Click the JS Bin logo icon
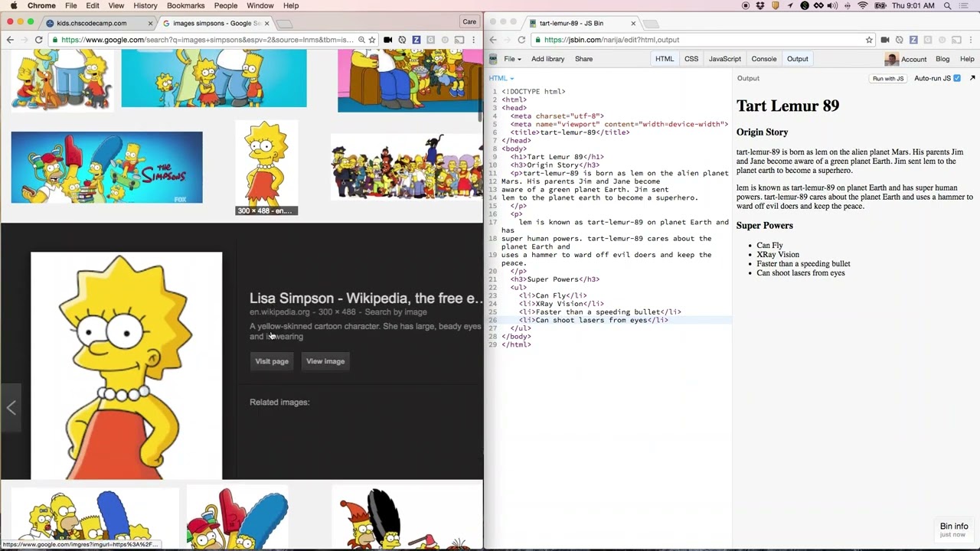 pyautogui.click(x=493, y=59)
